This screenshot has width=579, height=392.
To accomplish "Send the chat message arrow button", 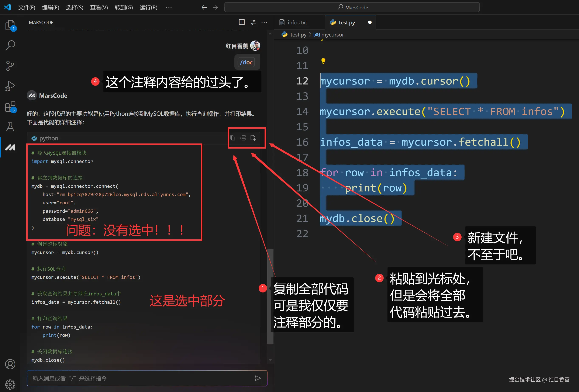I will click(x=258, y=378).
